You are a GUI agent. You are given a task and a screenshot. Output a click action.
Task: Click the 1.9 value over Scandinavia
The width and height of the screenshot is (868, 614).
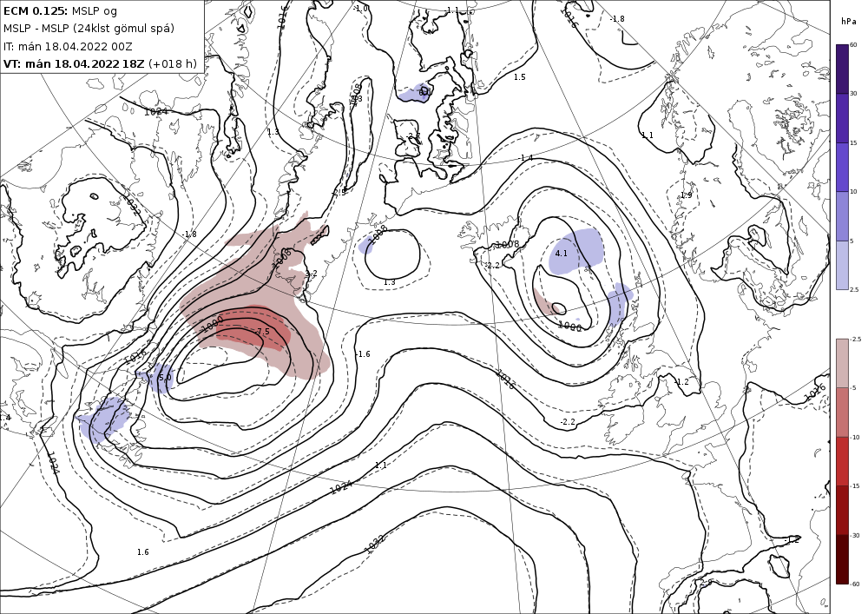point(687,195)
